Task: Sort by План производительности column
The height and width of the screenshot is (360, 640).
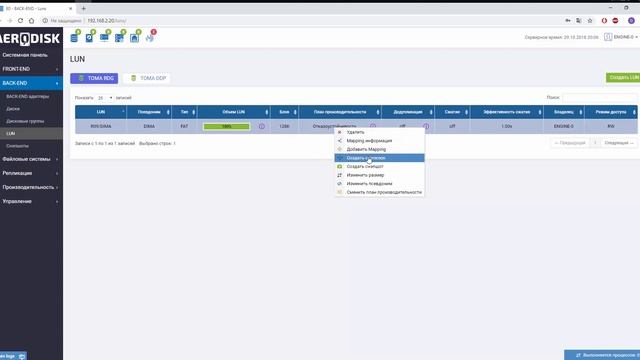Action: [340, 112]
